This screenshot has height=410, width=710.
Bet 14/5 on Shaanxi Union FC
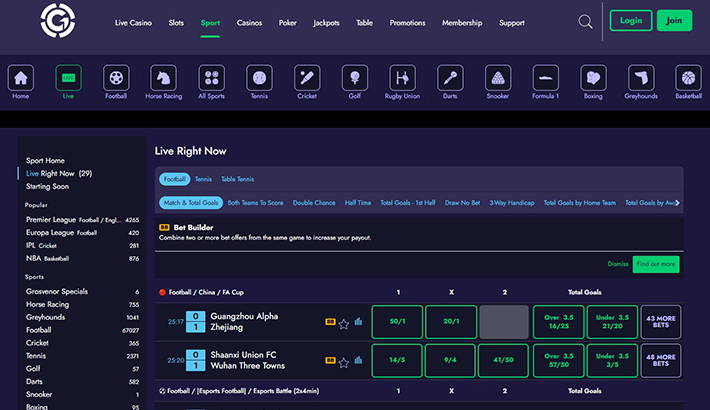[397, 360]
